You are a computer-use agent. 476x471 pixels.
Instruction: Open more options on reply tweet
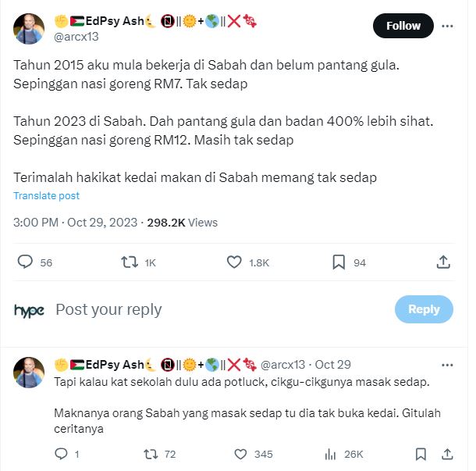tap(448, 365)
